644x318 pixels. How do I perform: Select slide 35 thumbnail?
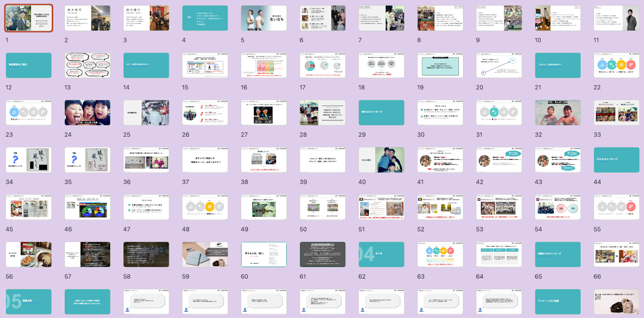(x=87, y=160)
